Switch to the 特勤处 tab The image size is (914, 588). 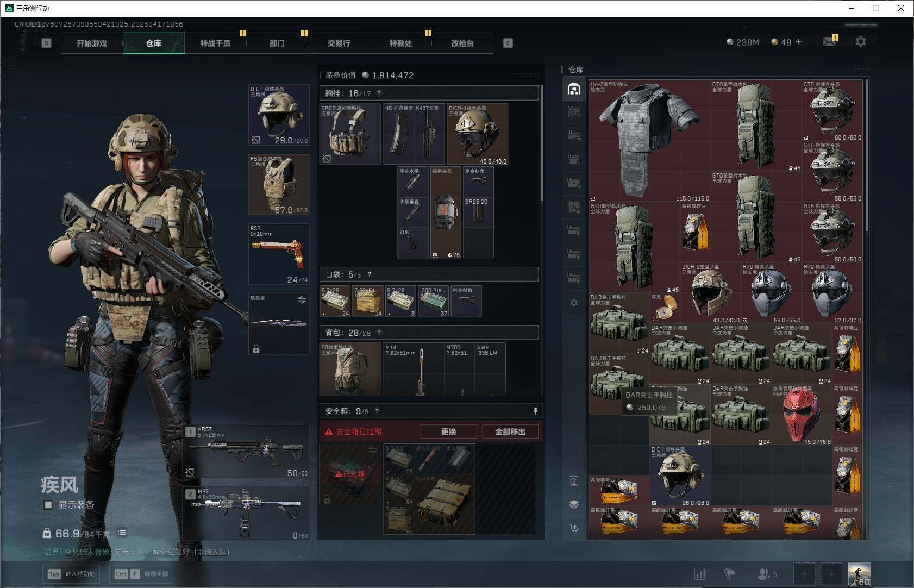[x=400, y=43]
